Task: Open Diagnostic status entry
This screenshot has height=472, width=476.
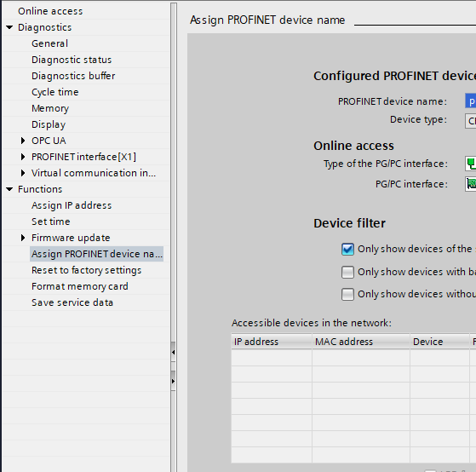Action: click(72, 60)
